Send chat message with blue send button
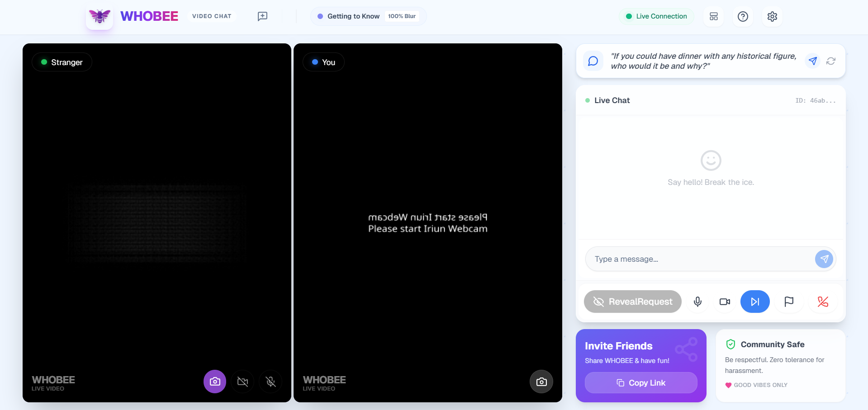The width and height of the screenshot is (868, 410). [x=824, y=259]
